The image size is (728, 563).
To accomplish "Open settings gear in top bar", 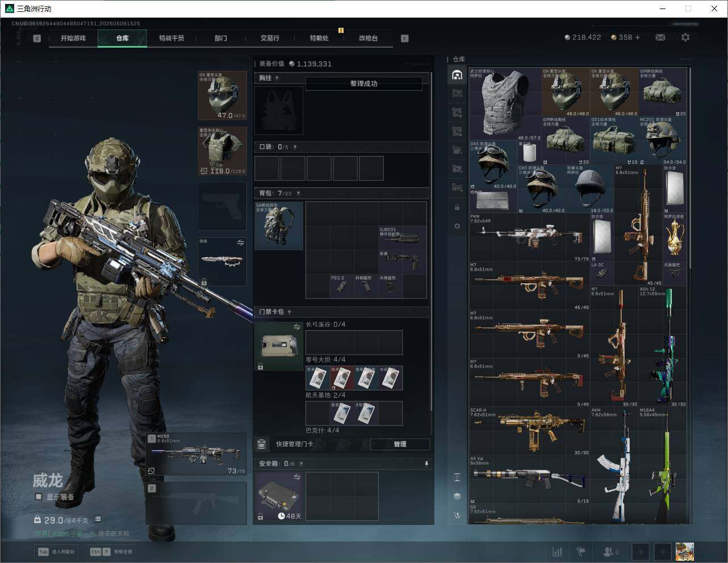I will tap(685, 37).
